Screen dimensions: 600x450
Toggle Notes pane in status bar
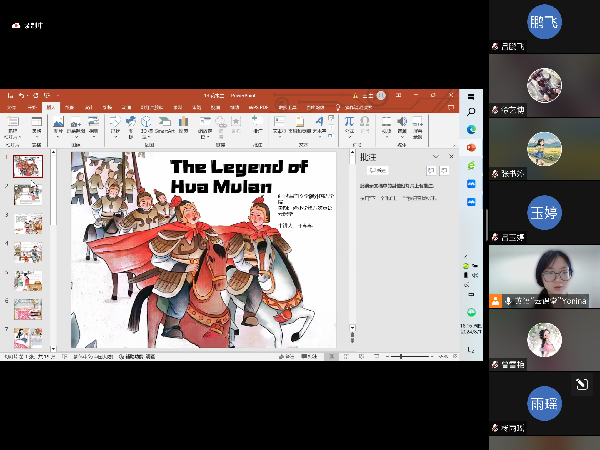coord(286,357)
